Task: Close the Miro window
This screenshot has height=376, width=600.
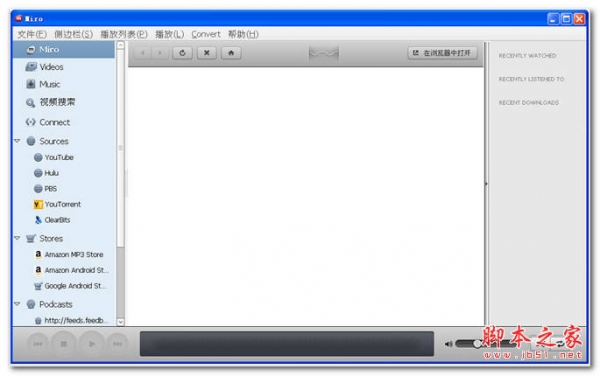Action: [x=579, y=18]
